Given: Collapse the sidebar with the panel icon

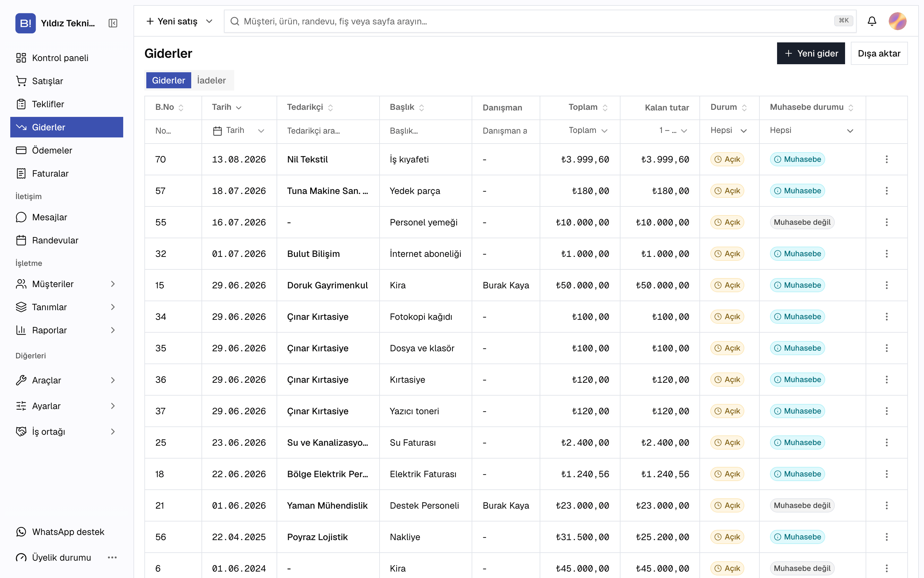Looking at the screenshot, I should point(113,23).
